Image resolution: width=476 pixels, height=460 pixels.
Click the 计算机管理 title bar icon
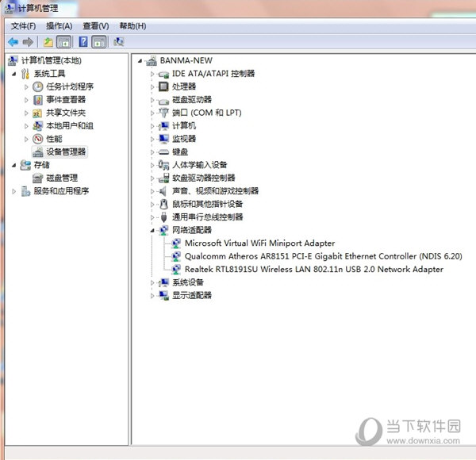tap(9, 8)
